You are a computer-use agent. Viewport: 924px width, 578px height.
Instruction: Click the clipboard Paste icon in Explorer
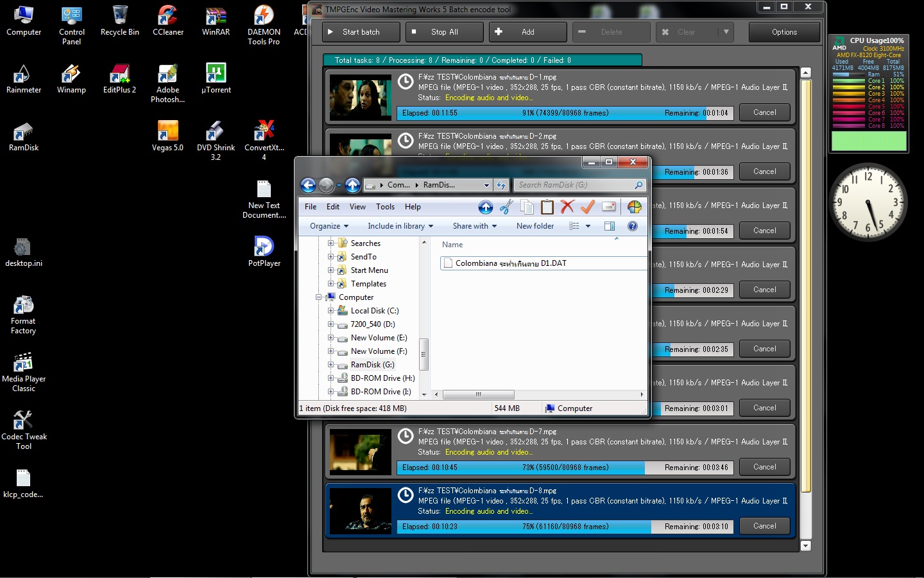click(547, 207)
